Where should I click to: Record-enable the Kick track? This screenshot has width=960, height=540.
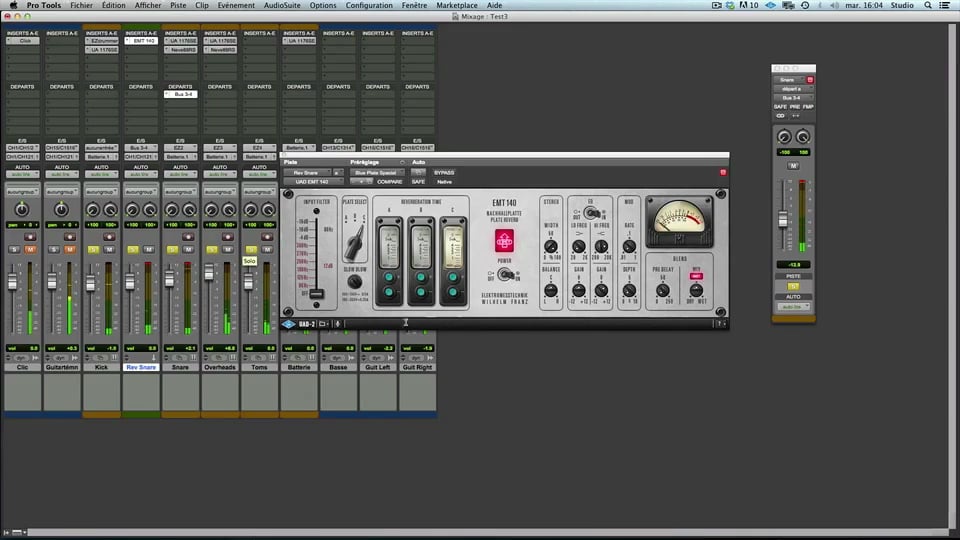(x=109, y=237)
